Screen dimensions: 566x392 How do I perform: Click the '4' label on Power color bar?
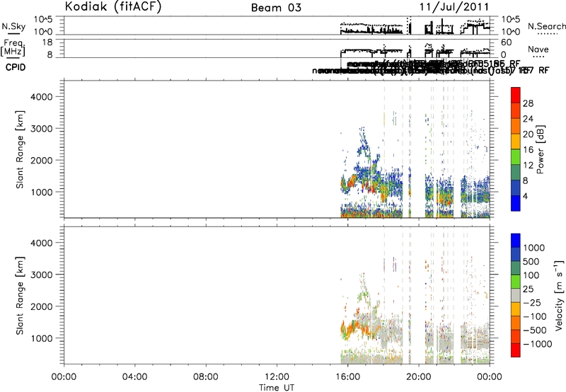point(526,197)
